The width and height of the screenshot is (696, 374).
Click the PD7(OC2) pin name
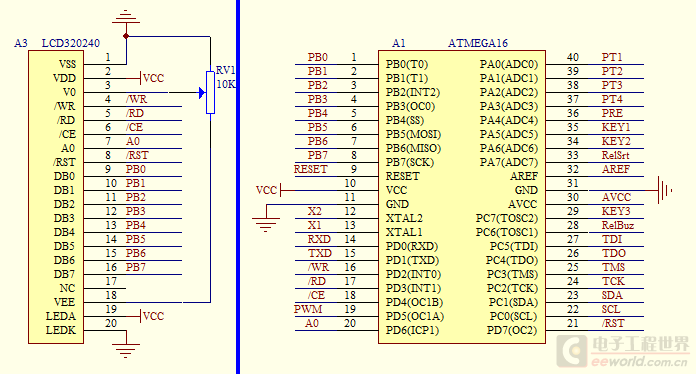[x=512, y=331]
